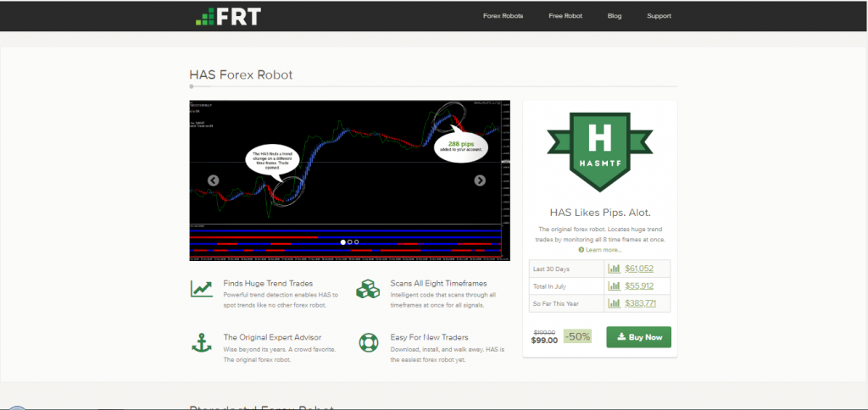
Task: Click the lifebuoy icon beside Easy For New Traders
Action: point(368,342)
